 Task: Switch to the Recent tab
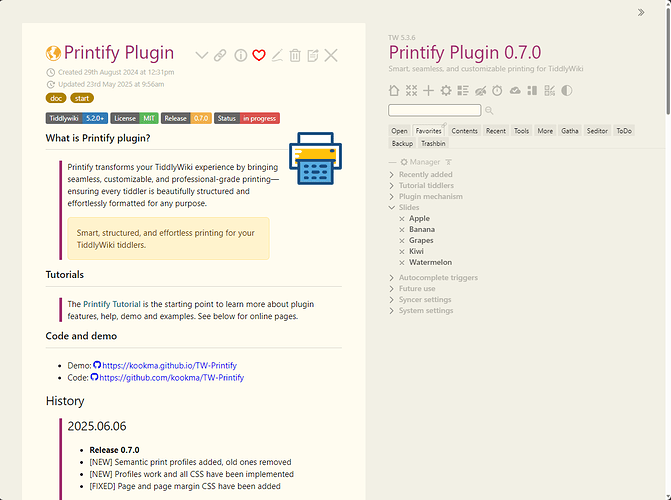tap(496, 131)
